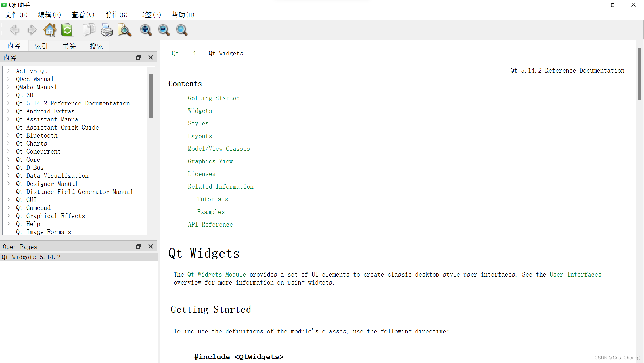
Task: Open the Graphics View link
Action: pyautogui.click(x=210, y=161)
